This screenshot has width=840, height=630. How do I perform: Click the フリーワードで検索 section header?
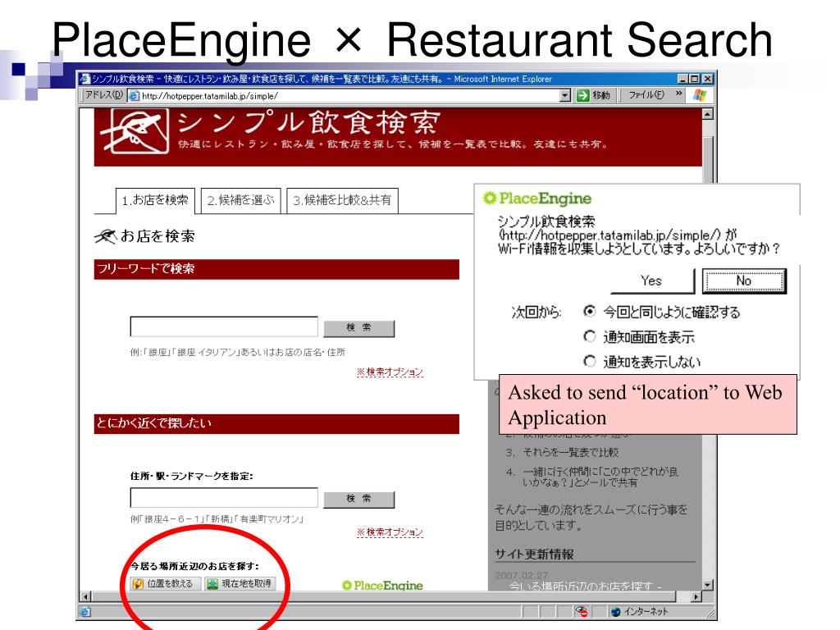[276, 269]
